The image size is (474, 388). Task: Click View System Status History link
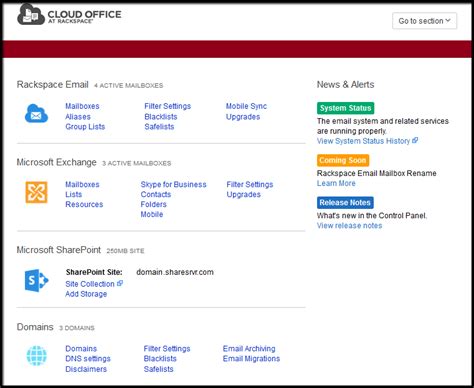tap(363, 141)
